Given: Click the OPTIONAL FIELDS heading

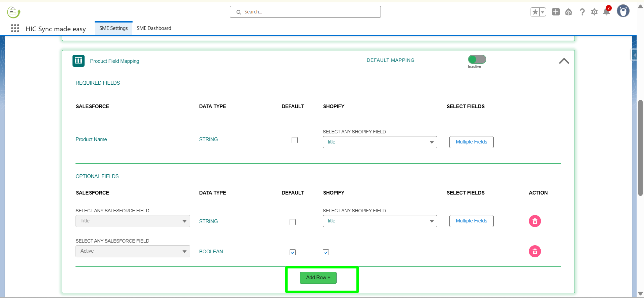Looking at the screenshot, I should 97,176.
